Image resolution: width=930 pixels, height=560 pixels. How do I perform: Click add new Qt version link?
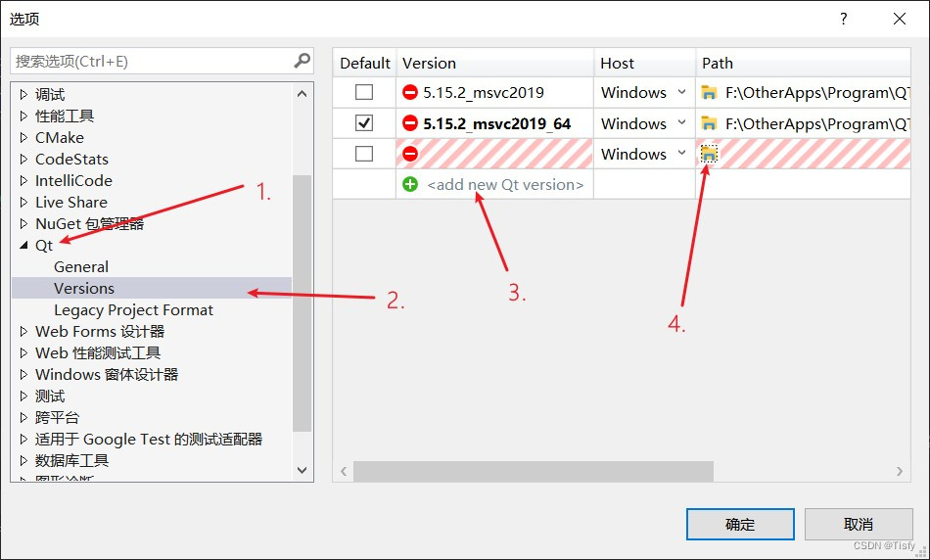point(505,184)
